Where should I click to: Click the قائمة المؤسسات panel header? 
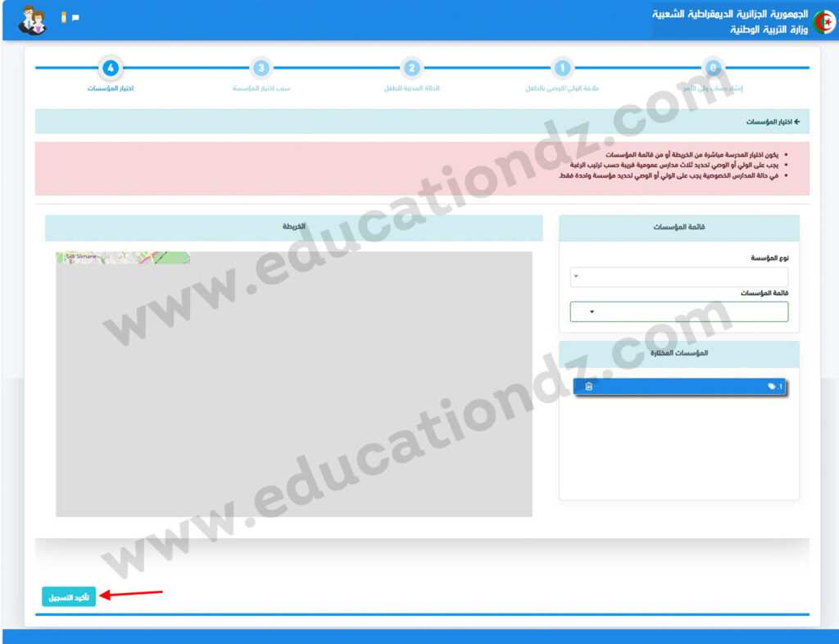679,227
